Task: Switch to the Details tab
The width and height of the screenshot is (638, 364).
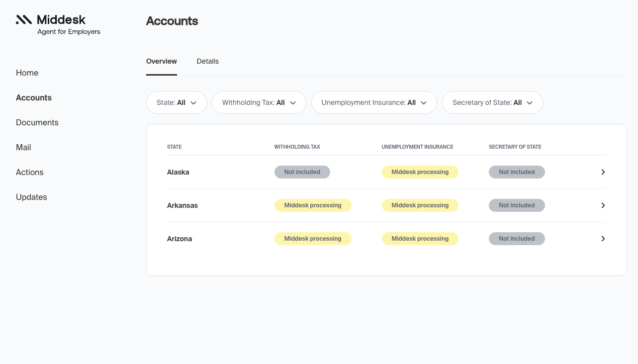Action: point(208,61)
